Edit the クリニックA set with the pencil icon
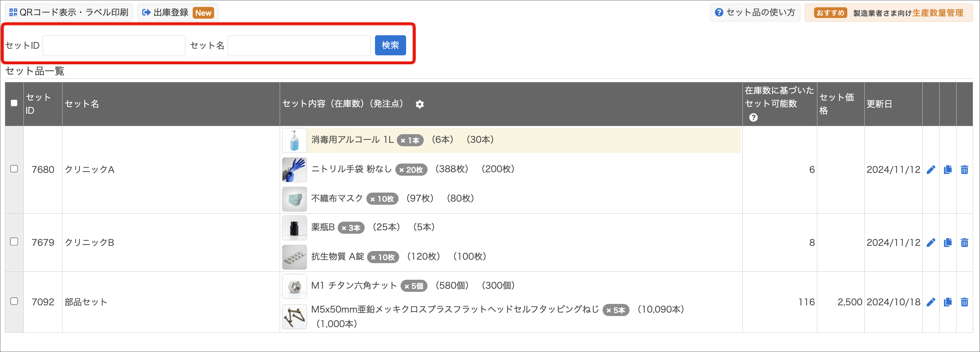 (x=931, y=169)
